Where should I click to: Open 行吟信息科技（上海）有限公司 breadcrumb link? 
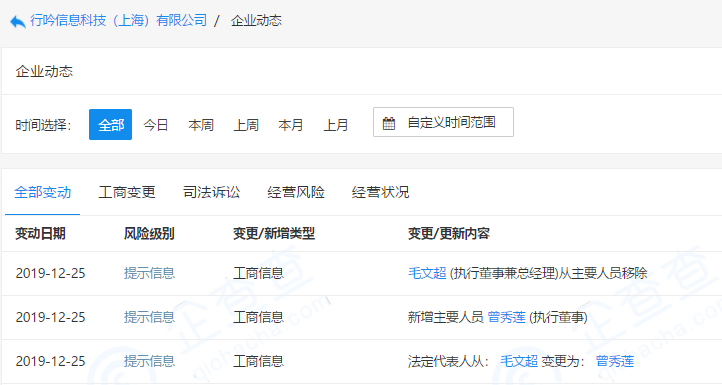(x=119, y=20)
